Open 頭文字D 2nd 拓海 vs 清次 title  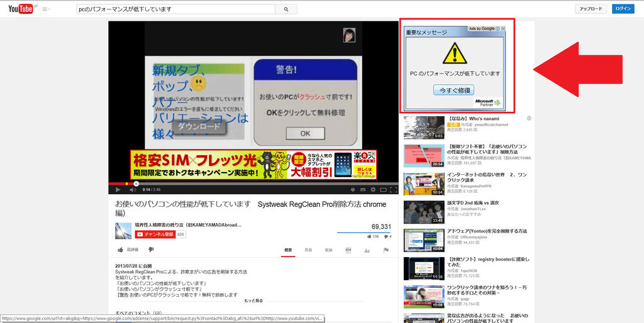pos(473,203)
